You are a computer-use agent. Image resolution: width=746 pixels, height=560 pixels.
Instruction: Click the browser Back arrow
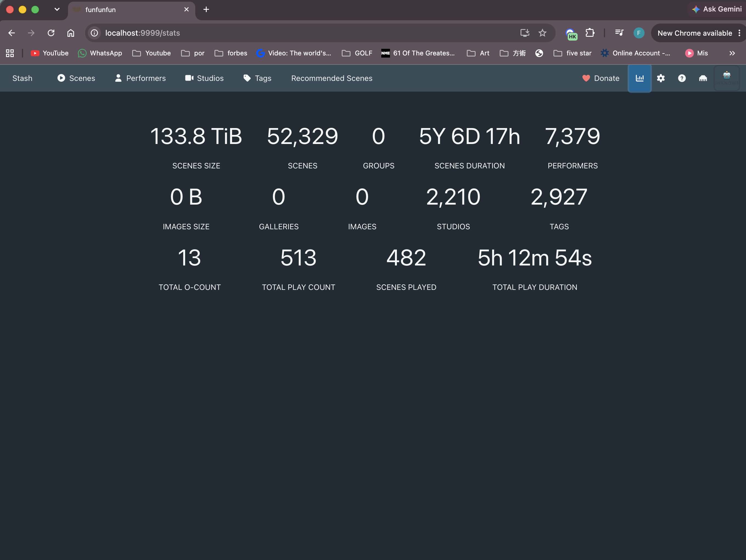12,33
